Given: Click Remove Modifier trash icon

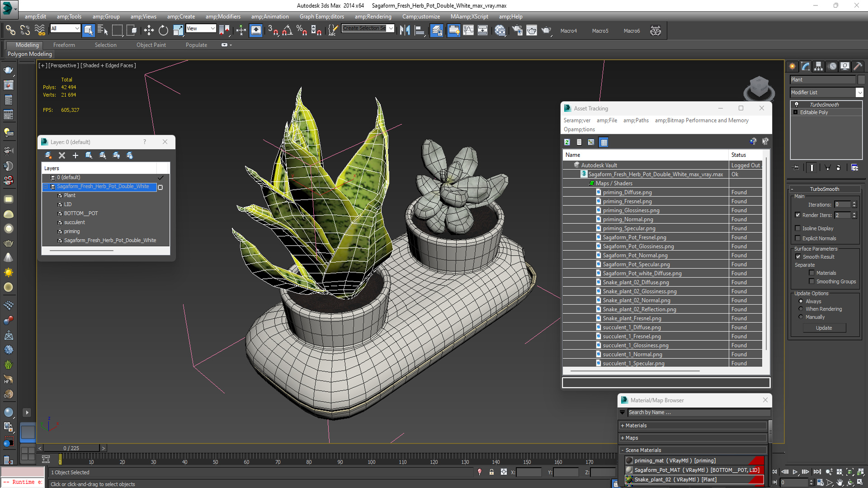Looking at the screenshot, I should [x=839, y=168].
